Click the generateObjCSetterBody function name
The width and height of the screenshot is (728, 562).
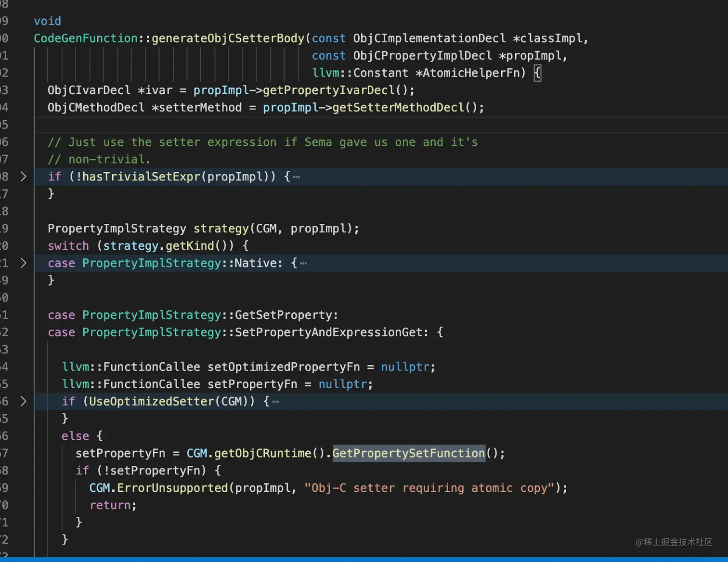point(228,38)
